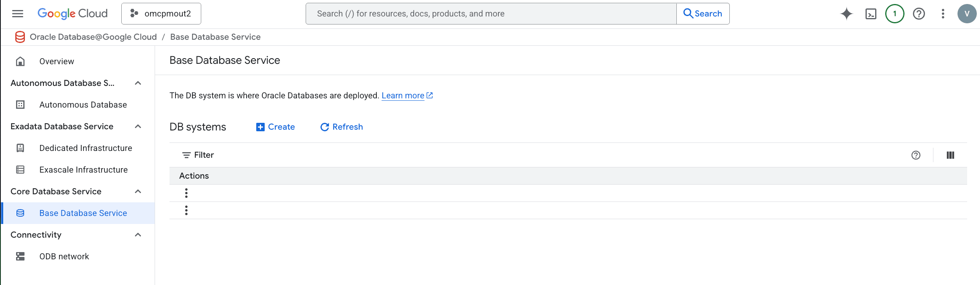Screen dimensions: 980x285
Task: Collapse the Core Database Service section
Action: point(138,191)
